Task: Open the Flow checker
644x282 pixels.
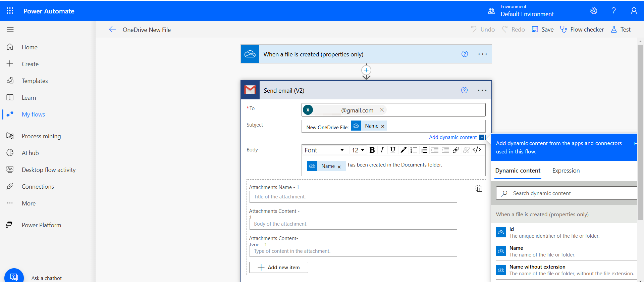Action: tap(582, 30)
